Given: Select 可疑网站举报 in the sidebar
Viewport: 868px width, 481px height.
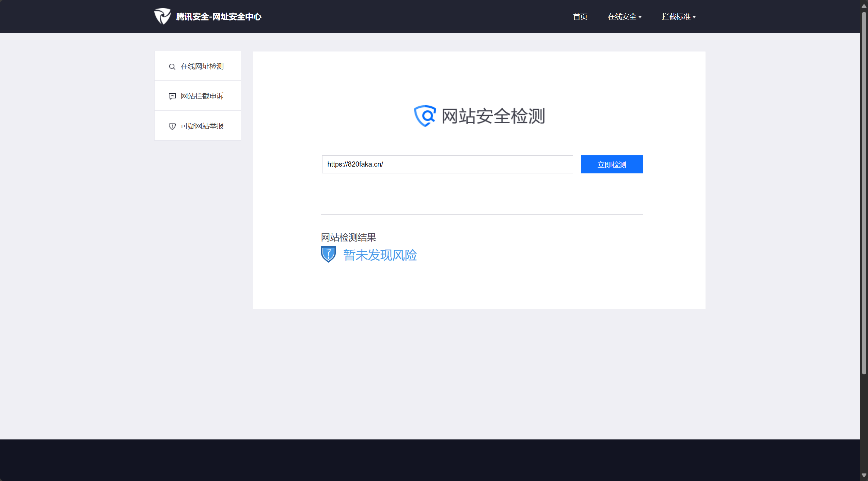Looking at the screenshot, I should click(x=202, y=126).
